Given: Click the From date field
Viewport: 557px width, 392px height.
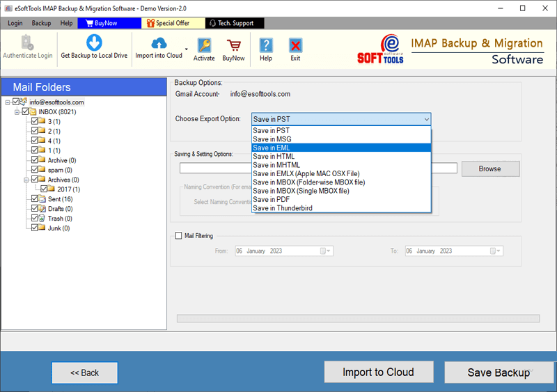Looking at the screenshot, I should coord(284,251).
